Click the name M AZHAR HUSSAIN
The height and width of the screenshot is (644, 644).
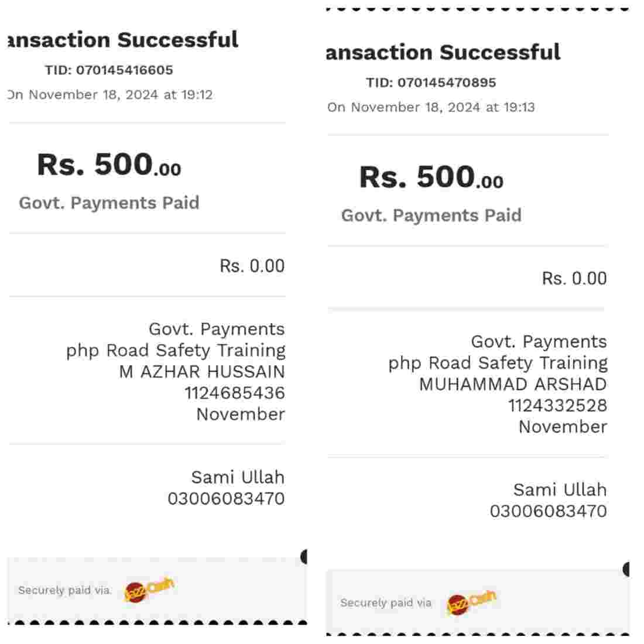[x=202, y=372]
